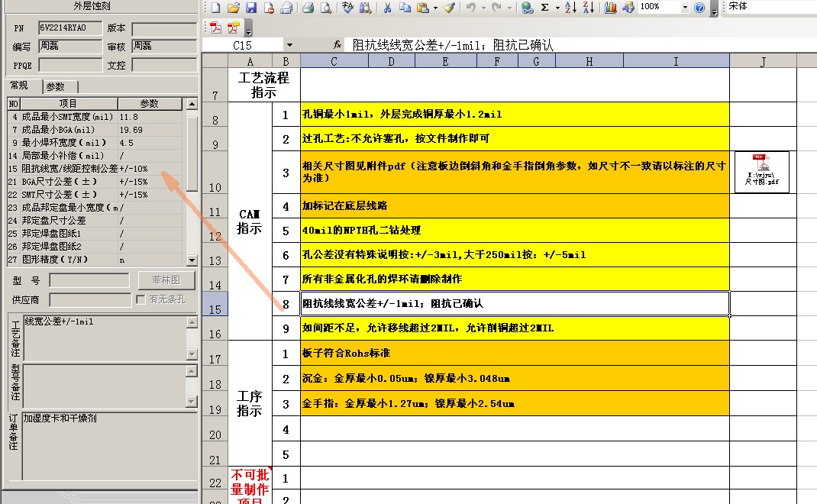Open standard toolbar options arrow
The width and height of the screenshot is (817, 504).
[x=714, y=8]
